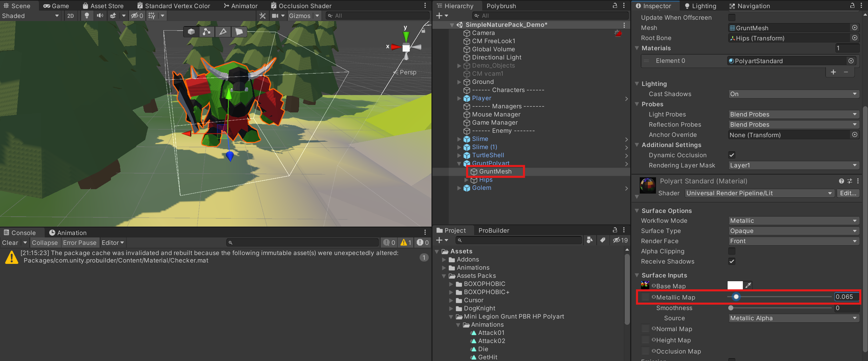Image resolution: width=868 pixels, height=361 pixels.
Task: Click Smoothness slider handle
Action: click(731, 308)
